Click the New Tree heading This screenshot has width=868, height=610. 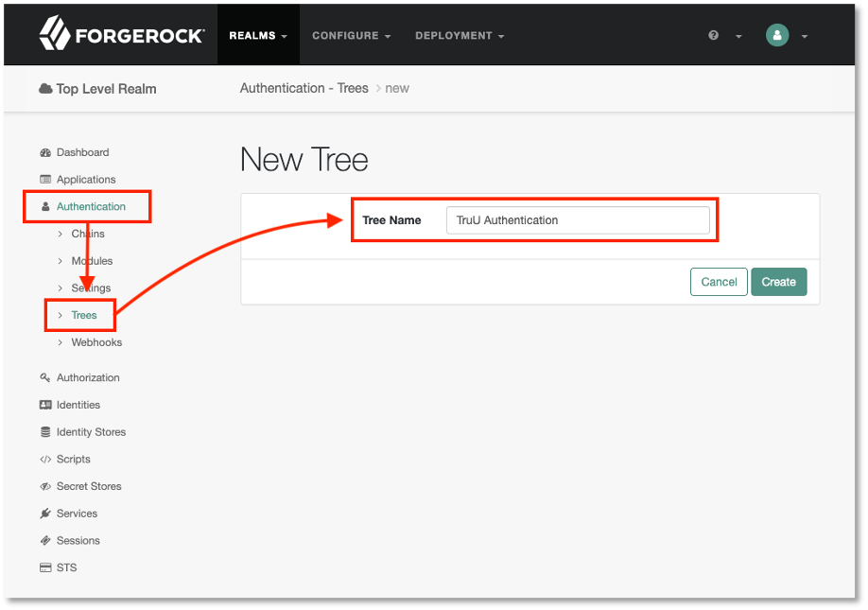tap(304, 160)
